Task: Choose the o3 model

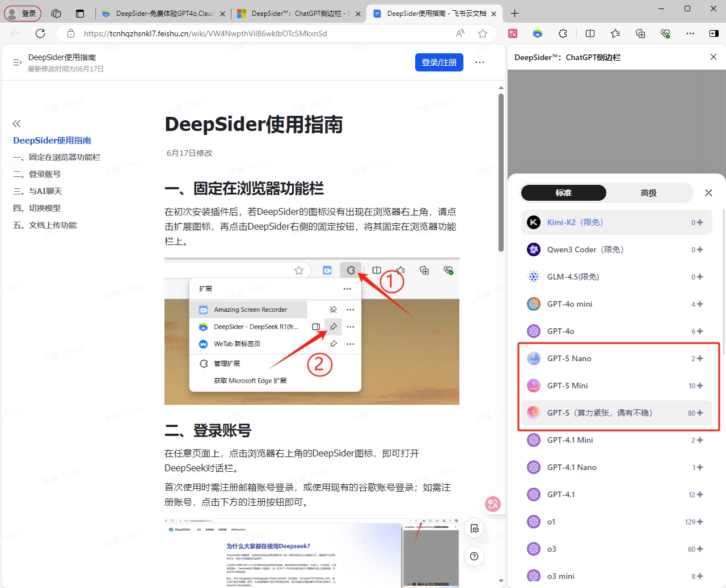Action: [x=617, y=549]
